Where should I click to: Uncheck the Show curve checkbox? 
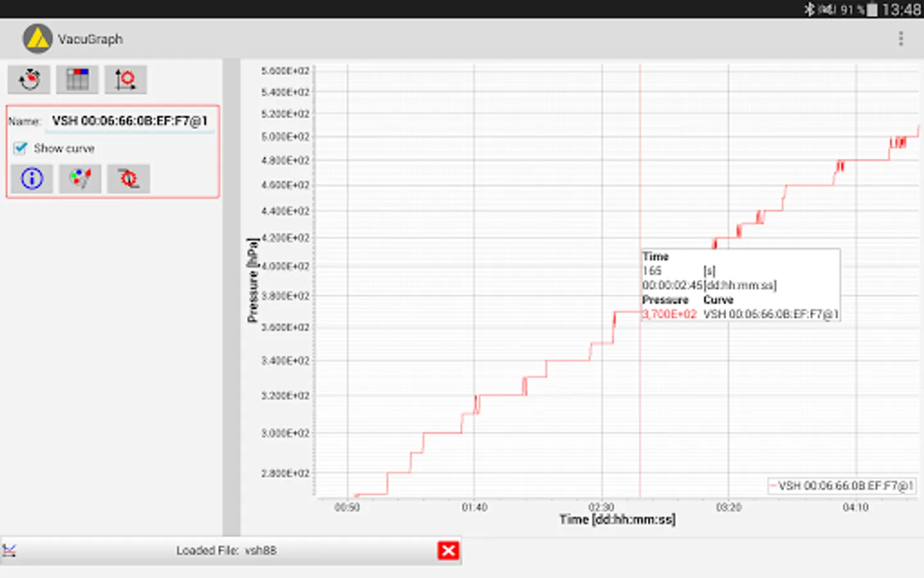coord(20,148)
